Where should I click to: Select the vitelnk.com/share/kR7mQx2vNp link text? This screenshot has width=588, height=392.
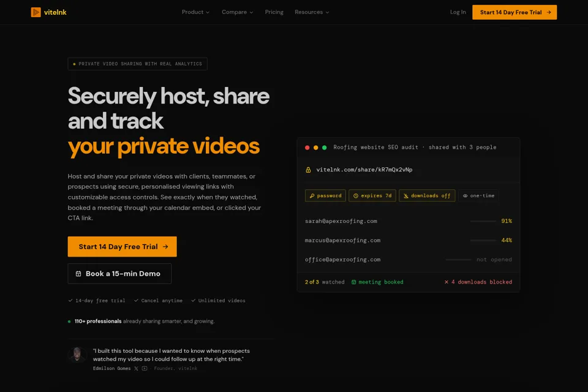[364, 170]
